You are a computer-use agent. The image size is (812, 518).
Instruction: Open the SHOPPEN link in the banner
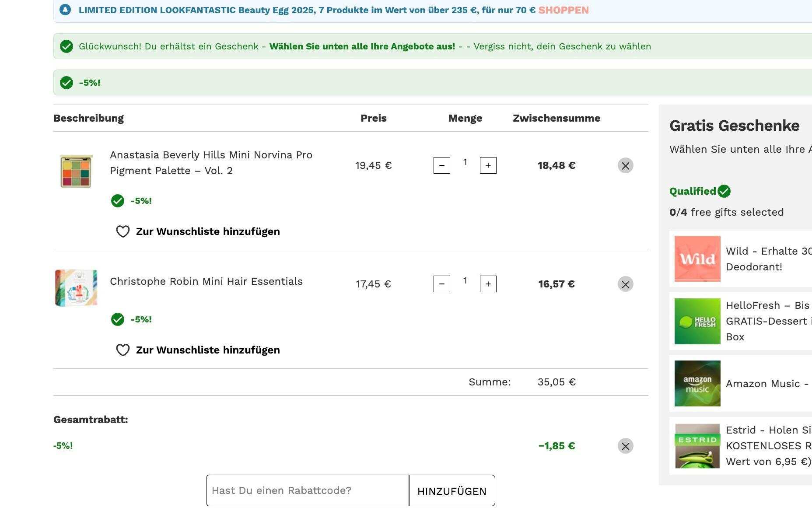point(563,10)
